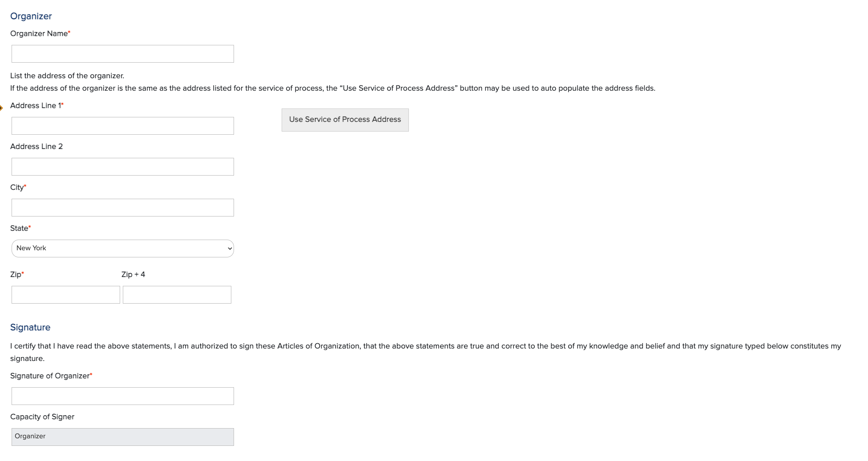Select the Zip + 4 input field

[177, 295]
